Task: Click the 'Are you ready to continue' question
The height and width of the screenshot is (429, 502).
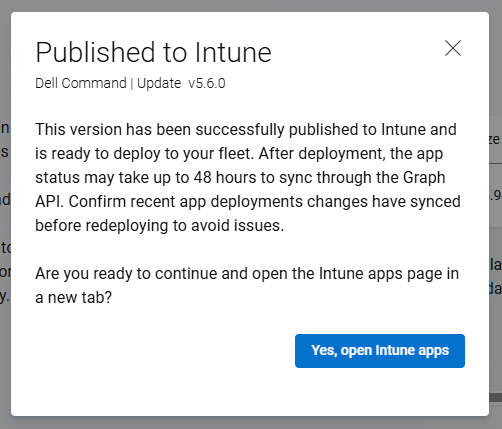Action: point(247,285)
